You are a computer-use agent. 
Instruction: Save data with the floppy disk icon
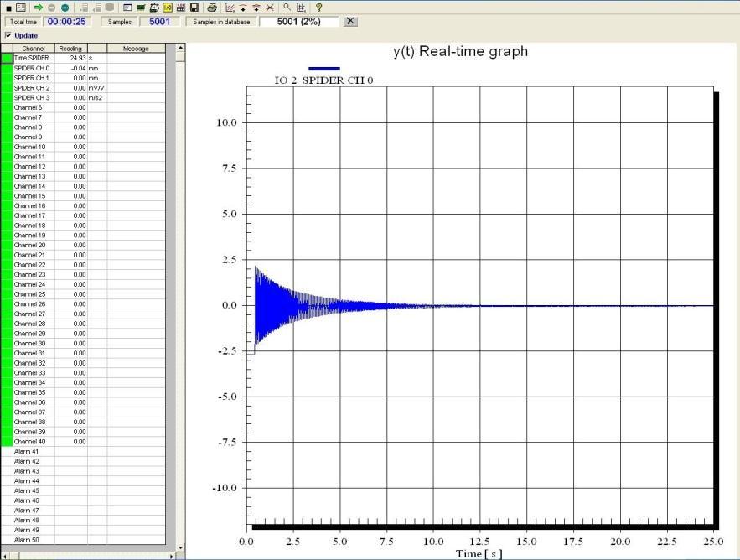pyautogui.click(x=194, y=8)
